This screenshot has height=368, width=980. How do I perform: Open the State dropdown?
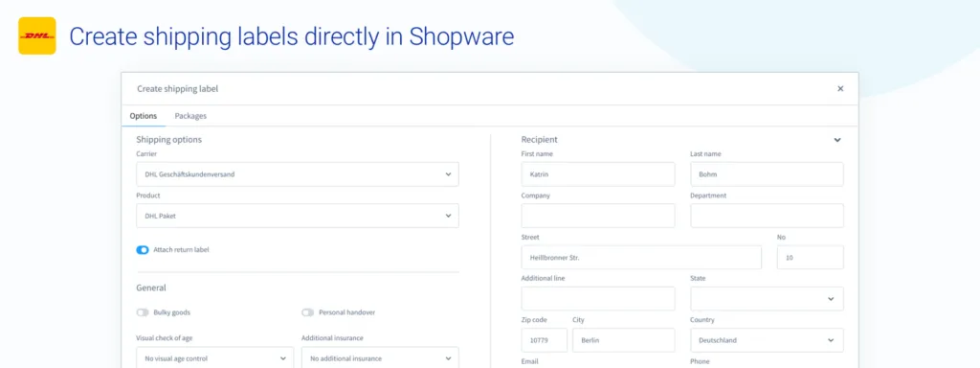(767, 299)
